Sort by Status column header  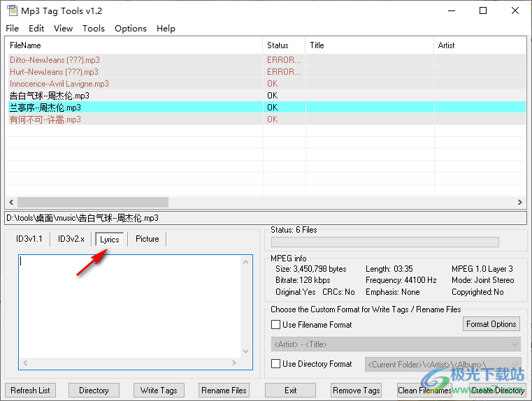point(285,45)
